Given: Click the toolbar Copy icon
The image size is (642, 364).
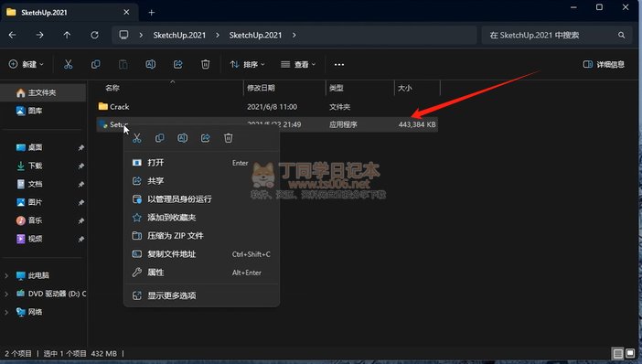Looking at the screenshot, I should pyautogui.click(x=95, y=64).
